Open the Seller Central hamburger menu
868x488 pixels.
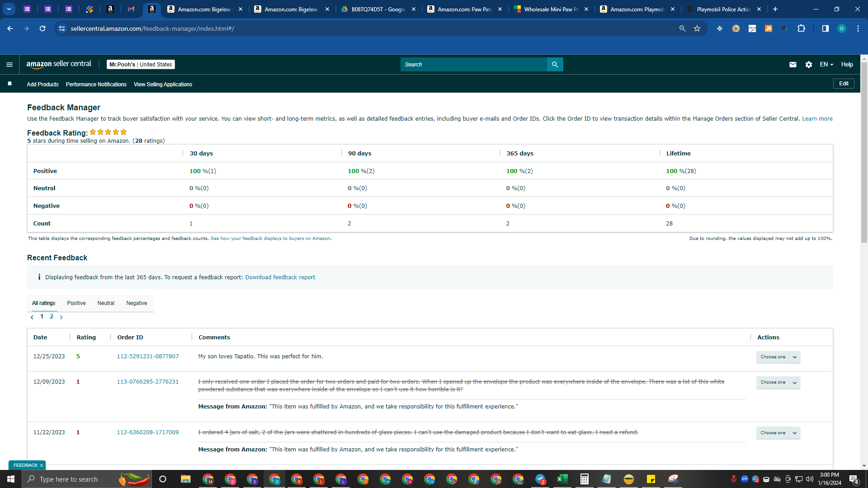(x=9, y=65)
